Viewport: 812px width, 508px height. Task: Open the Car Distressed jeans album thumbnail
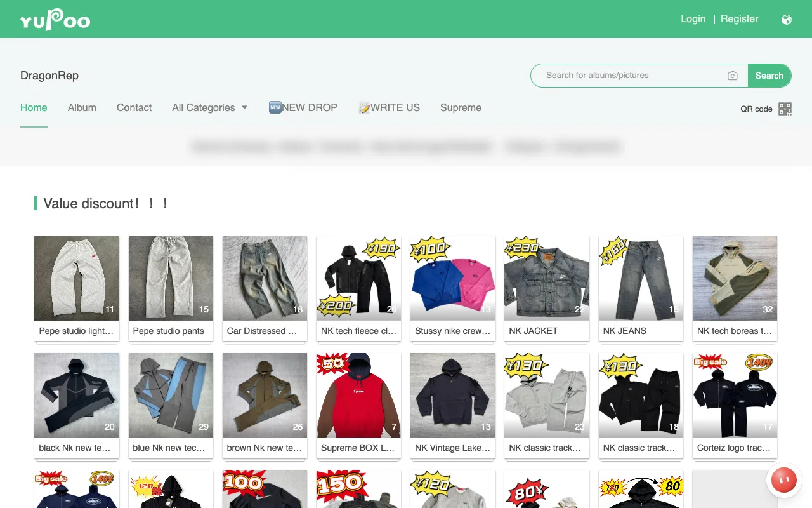(265, 278)
